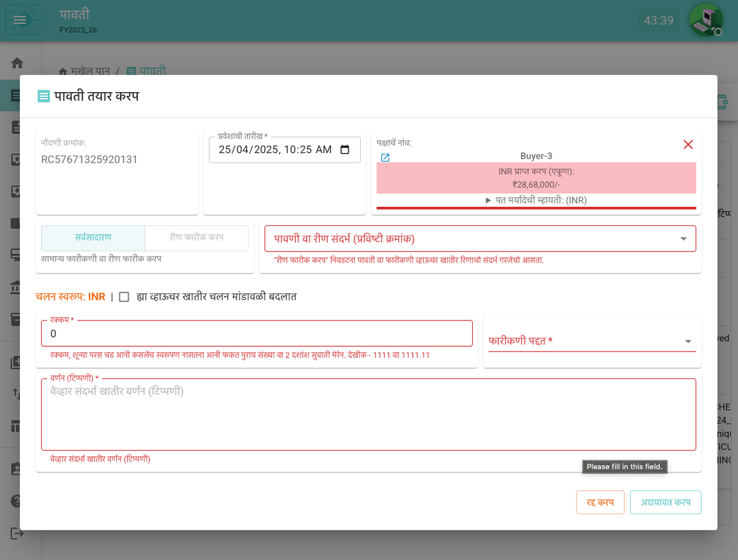Click the रक्कम amount input field
738x560 pixels.
pos(256,334)
